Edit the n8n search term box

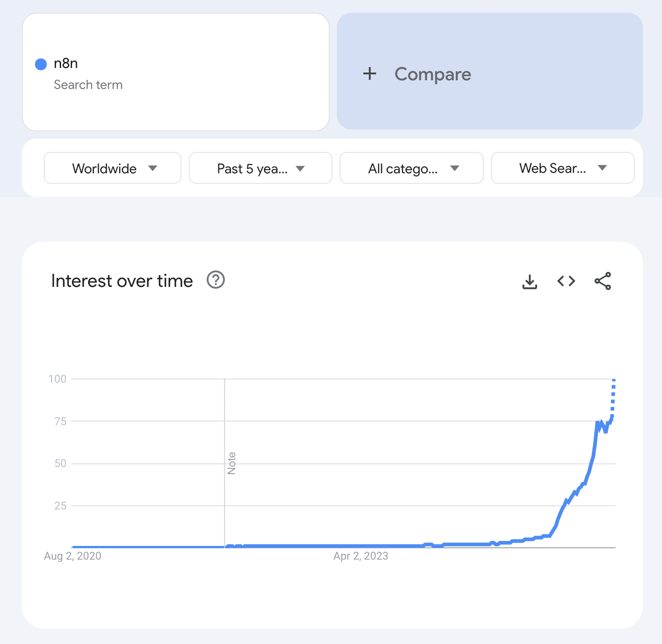point(176,72)
